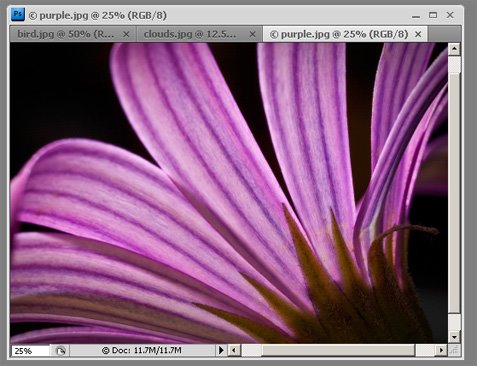This screenshot has width=477, height=366.
Task: Close the clouds.jpg tab
Action: 252,34
